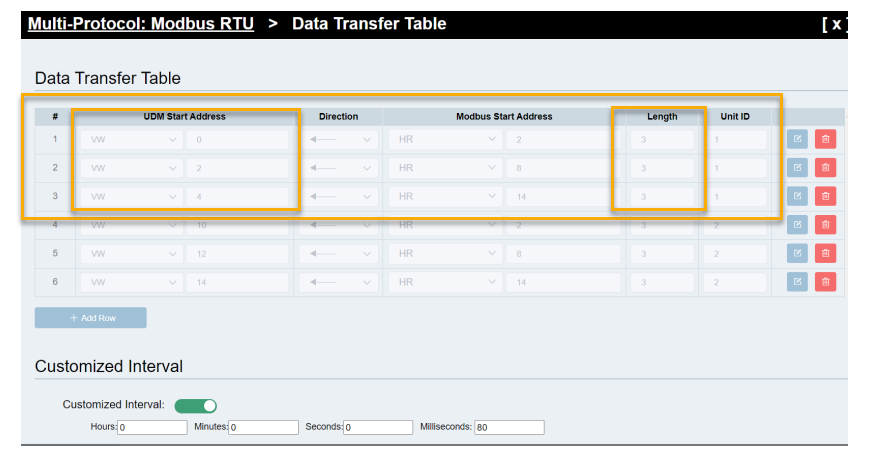Viewport: 886px width, 468px height.
Task: Open the HR register dropdown in row 1
Action: pyautogui.click(x=445, y=140)
